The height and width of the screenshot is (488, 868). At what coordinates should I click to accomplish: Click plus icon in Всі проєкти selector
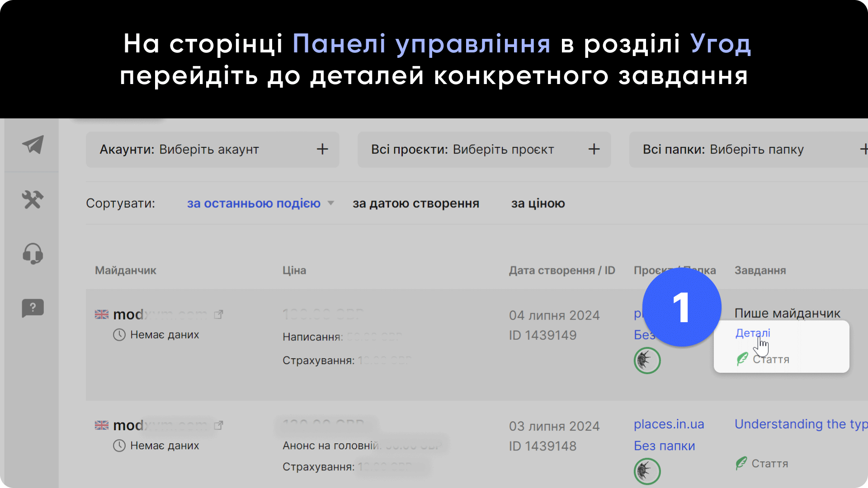click(594, 149)
